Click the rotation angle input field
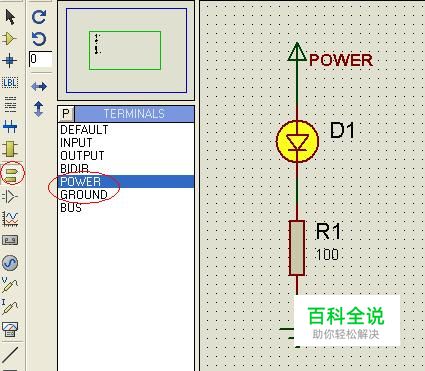425x371 pixels. [40, 59]
